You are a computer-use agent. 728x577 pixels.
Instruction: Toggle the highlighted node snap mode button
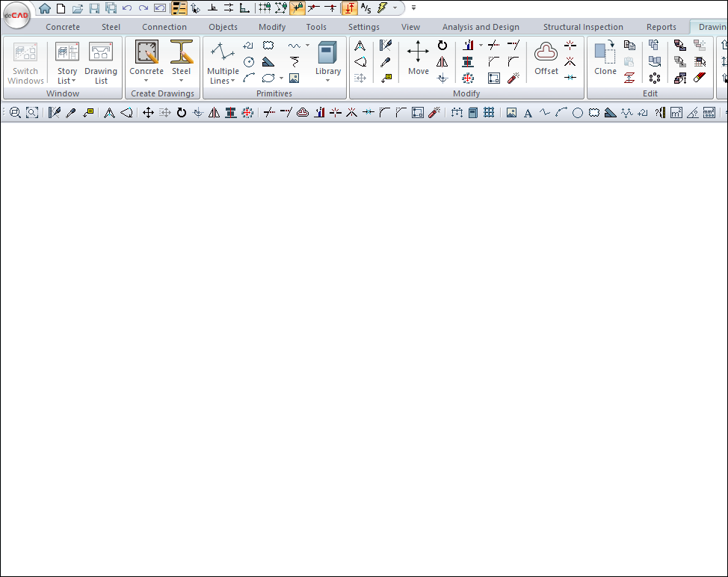click(x=297, y=8)
